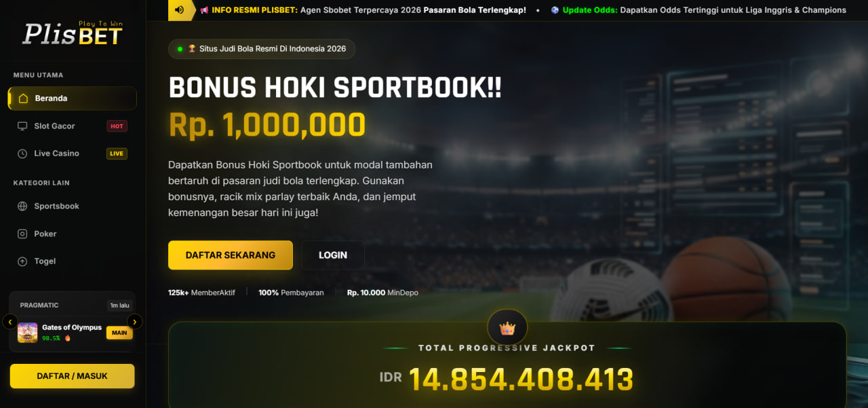Show next game with right arrow
This screenshot has height=408, width=868.
tap(135, 322)
